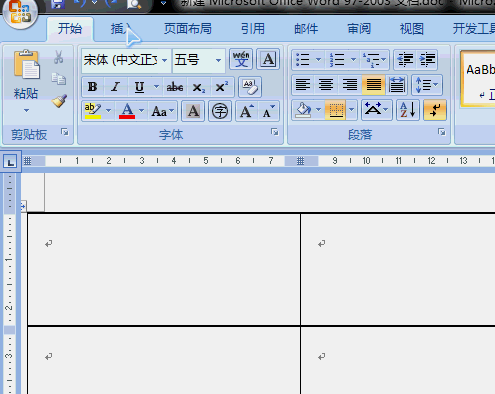Open the 剪贴板 dialog launcher

65,132
